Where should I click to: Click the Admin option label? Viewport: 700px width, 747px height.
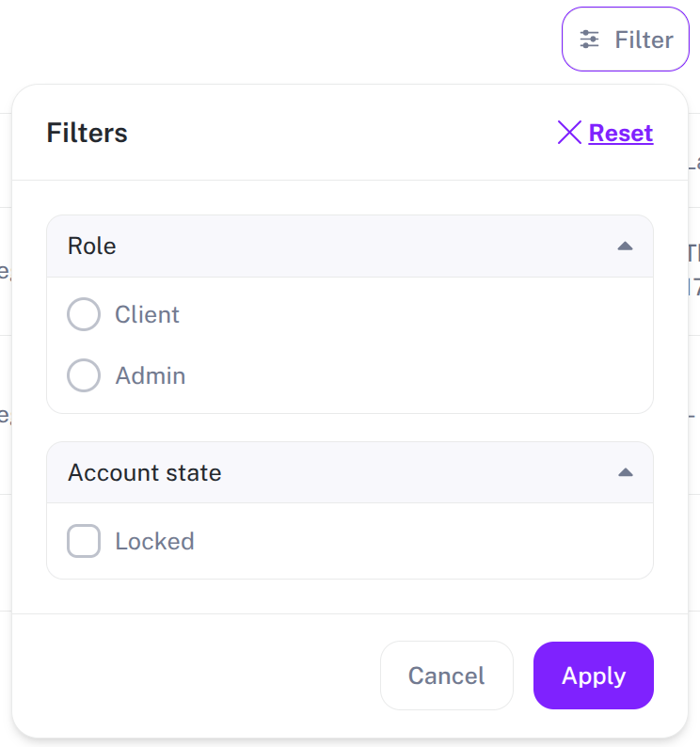151,375
